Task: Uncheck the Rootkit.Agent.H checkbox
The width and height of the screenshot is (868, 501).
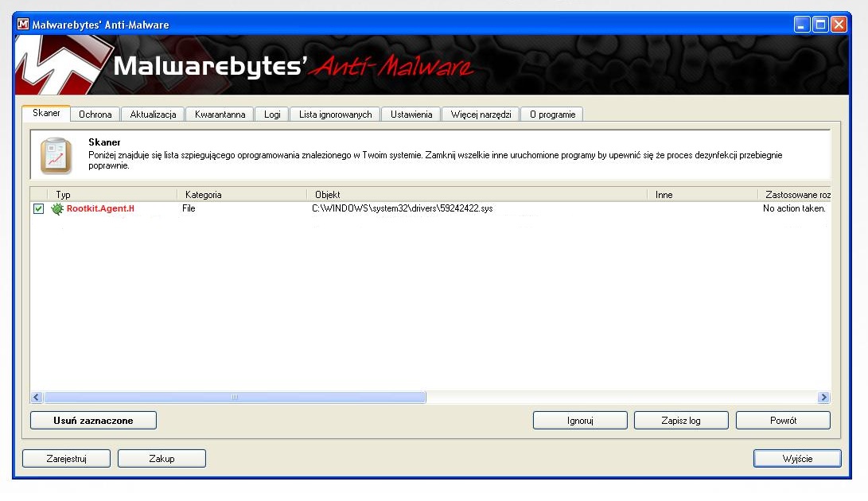Action: click(x=38, y=208)
